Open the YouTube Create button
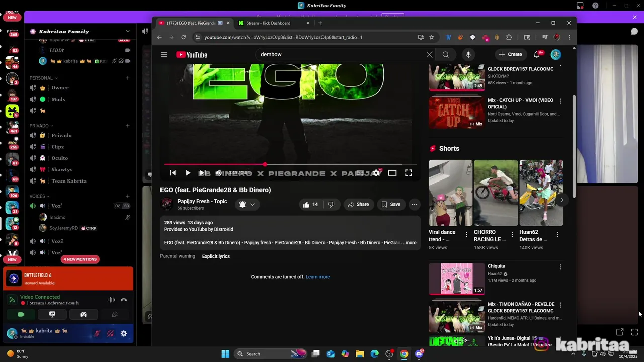644x362 pixels. (511, 54)
